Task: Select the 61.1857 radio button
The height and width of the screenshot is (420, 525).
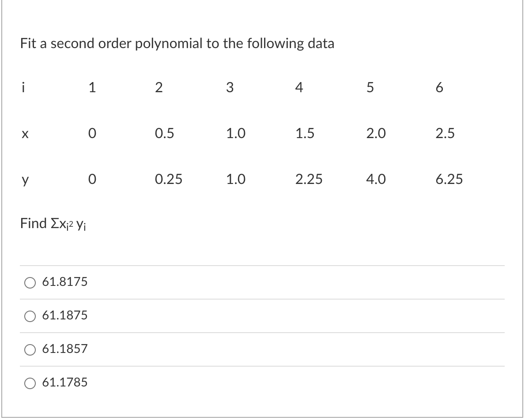Action: click(30, 349)
